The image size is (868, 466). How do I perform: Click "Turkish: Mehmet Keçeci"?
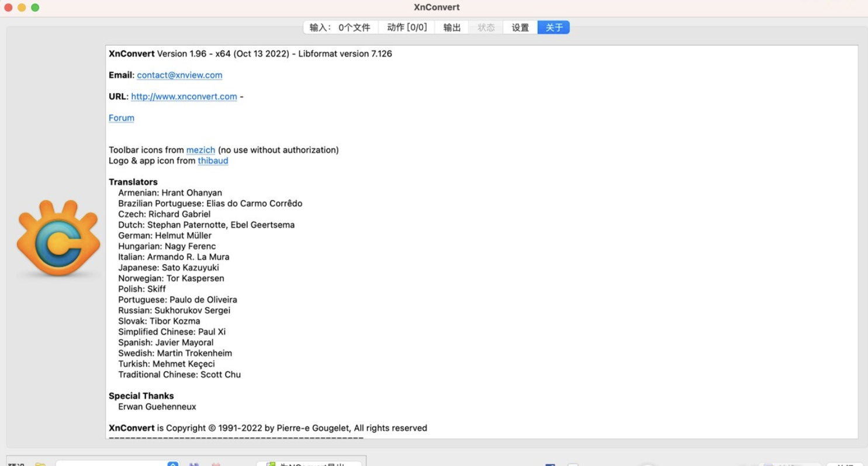pos(167,364)
